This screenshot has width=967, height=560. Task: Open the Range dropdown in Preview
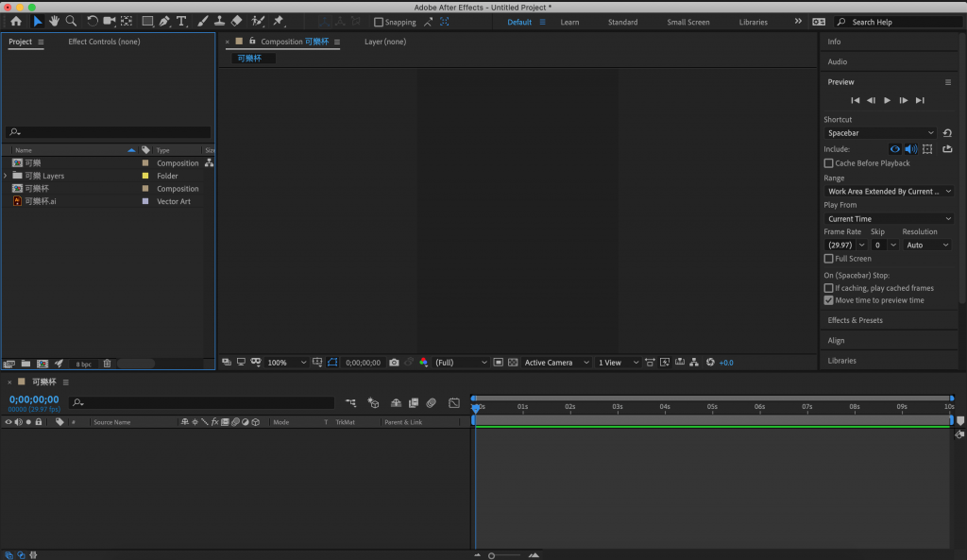889,192
